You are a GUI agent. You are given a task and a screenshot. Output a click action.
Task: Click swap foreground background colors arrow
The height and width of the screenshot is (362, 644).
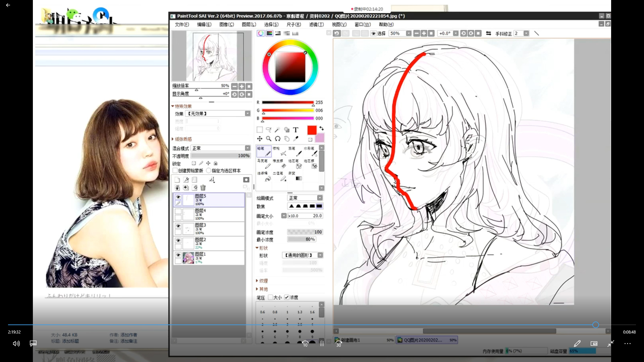321,128
